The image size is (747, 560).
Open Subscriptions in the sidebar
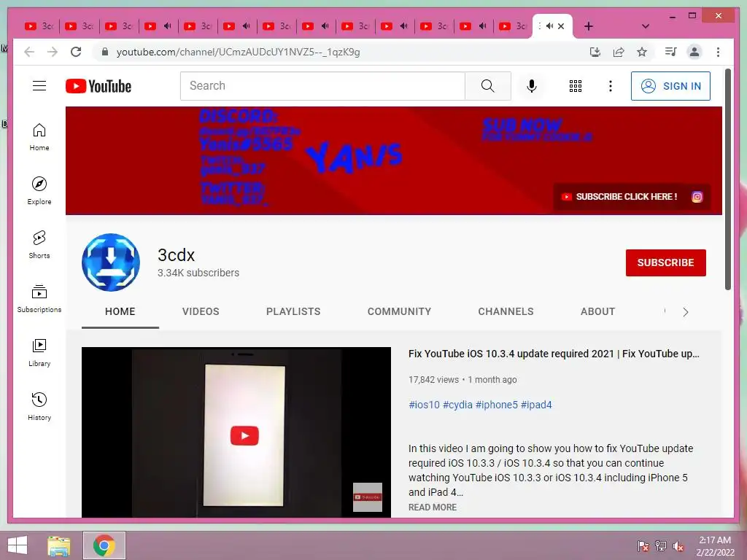point(39,298)
